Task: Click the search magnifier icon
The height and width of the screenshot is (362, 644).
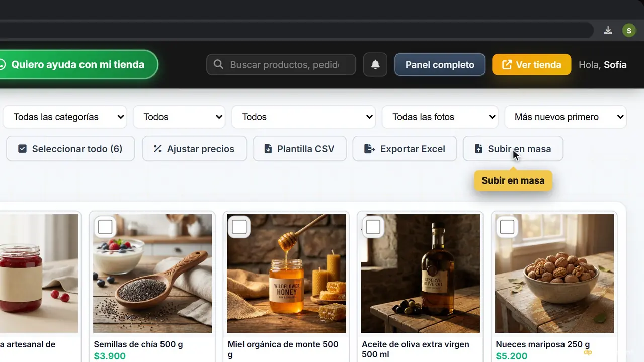Action: click(x=218, y=64)
